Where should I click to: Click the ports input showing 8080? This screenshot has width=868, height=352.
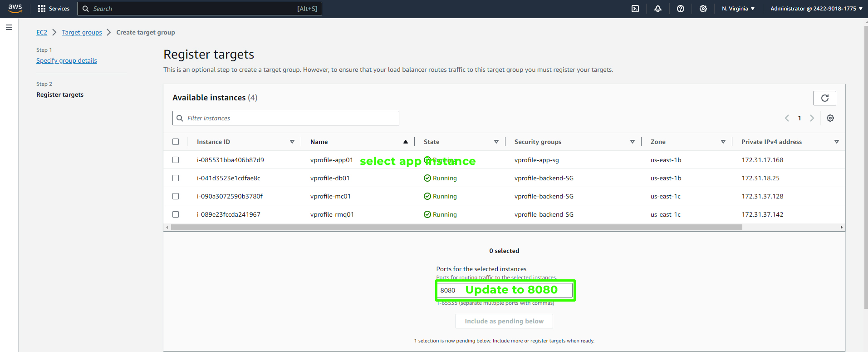coord(504,290)
